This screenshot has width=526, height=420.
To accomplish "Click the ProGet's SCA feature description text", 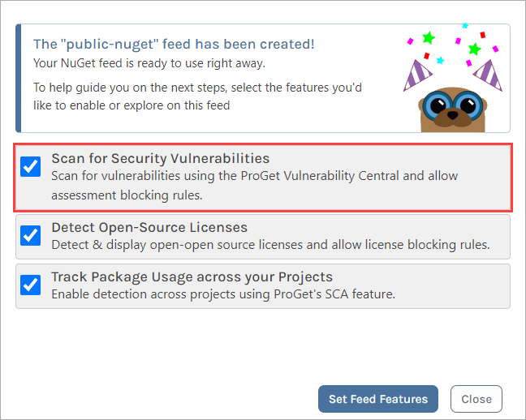I will point(222,294).
